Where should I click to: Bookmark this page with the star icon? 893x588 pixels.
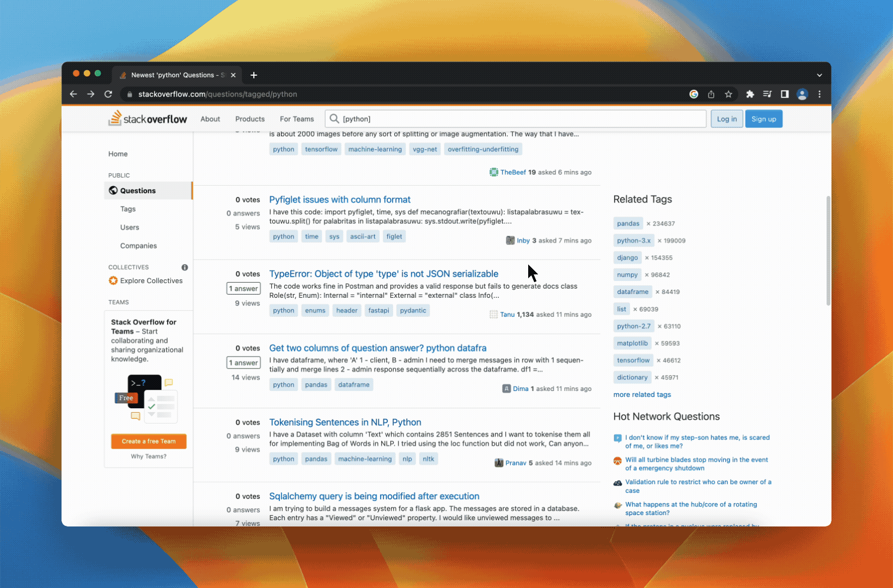(728, 94)
